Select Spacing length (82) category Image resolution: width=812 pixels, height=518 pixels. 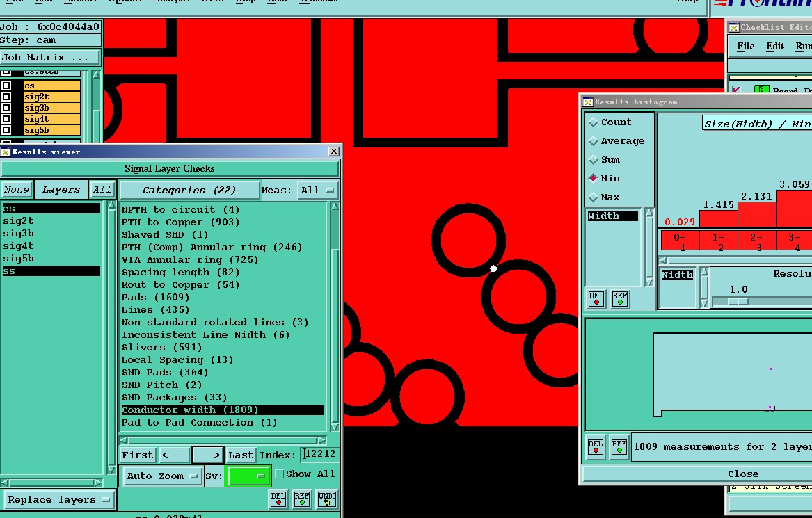[223, 272]
